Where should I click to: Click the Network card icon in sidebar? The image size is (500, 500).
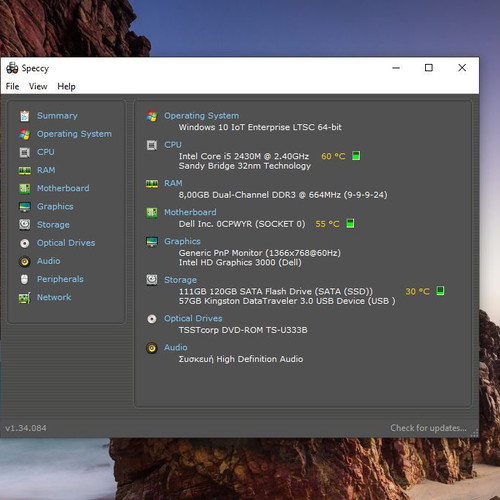pos(24,298)
